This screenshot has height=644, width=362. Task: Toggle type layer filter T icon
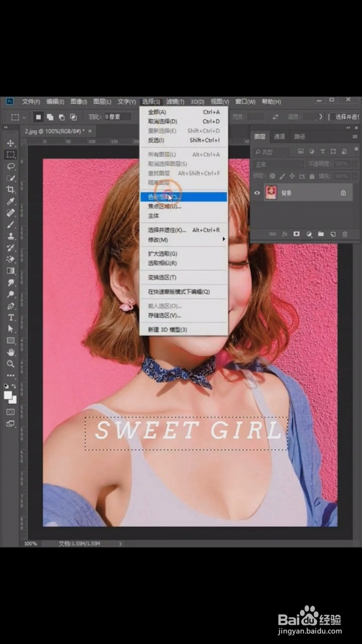(x=322, y=151)
